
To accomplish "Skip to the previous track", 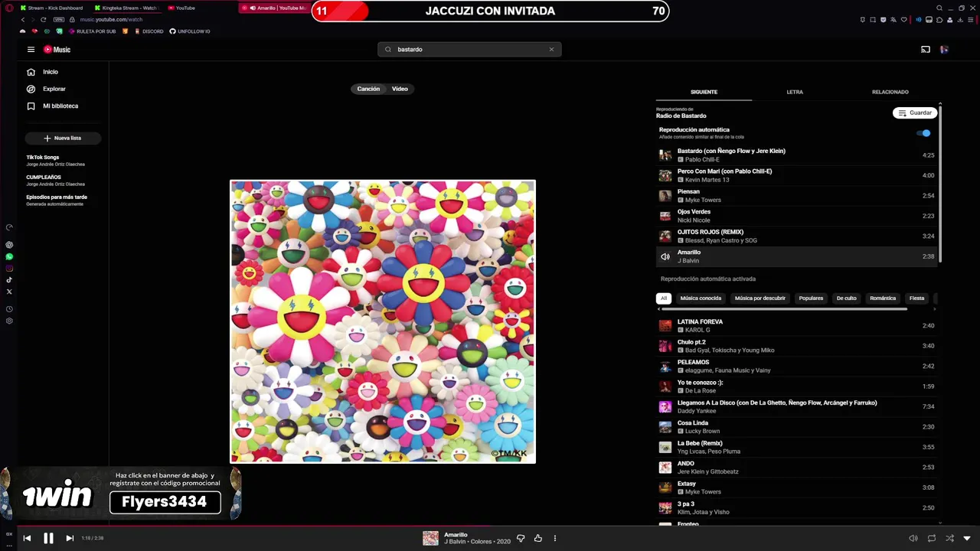I will pos(27,538).
